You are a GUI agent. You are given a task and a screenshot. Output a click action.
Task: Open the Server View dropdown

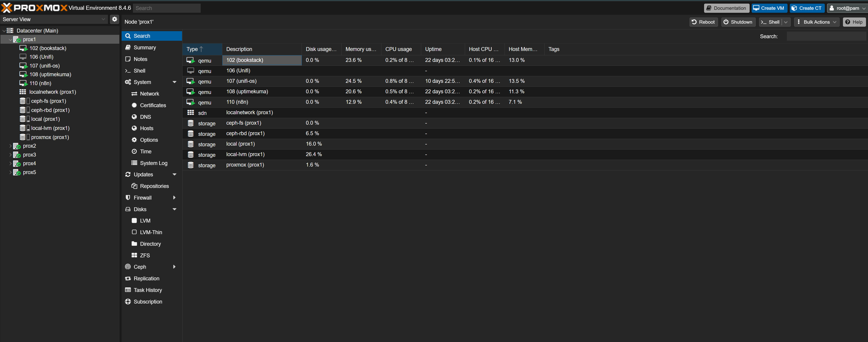(x=103, y=19)
